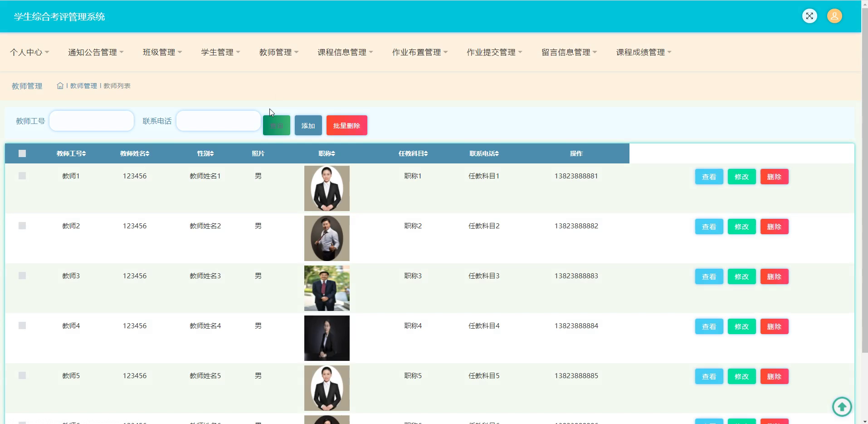Screen dimensions: 868x424
Task: Click 修改 for 教师4
Action: pyautogui.click(x=742, y=326)
